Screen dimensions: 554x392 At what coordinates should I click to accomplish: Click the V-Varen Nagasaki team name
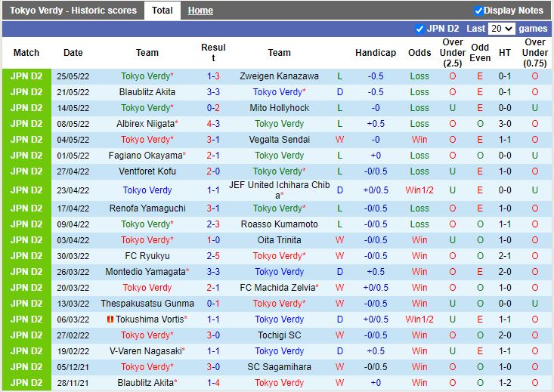[x=146, y=351]
